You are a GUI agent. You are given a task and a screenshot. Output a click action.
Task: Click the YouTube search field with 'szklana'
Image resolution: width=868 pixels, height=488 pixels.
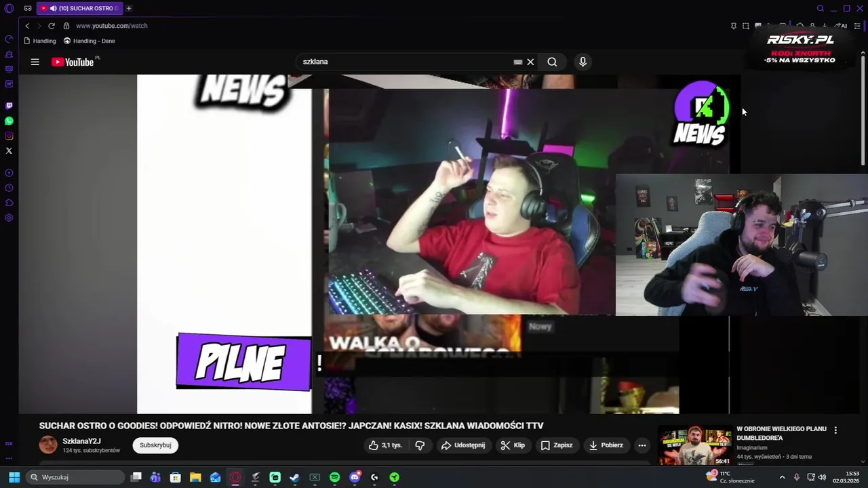pos(406,62)
